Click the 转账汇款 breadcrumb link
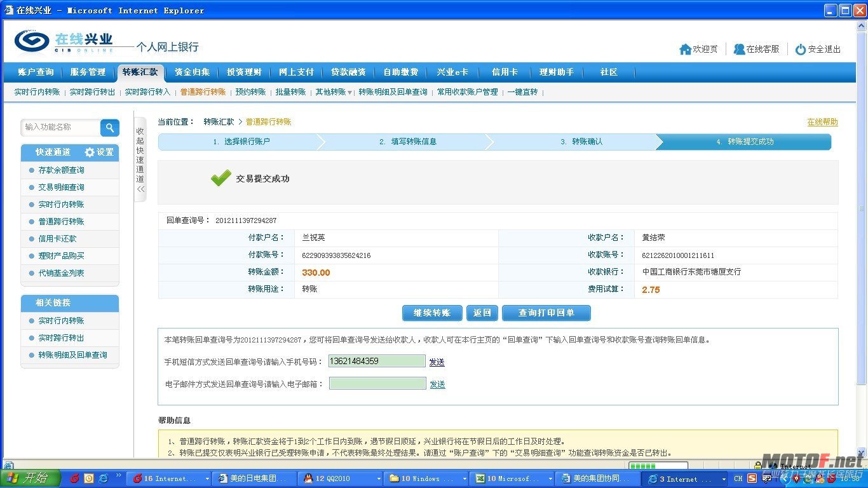Viewport: 868px width, 488px height. click(x=219, y=122)
